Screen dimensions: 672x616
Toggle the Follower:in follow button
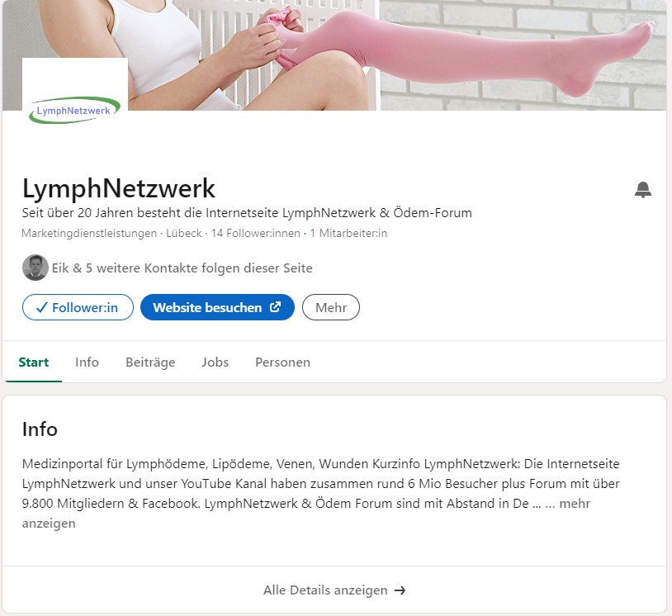78,307
